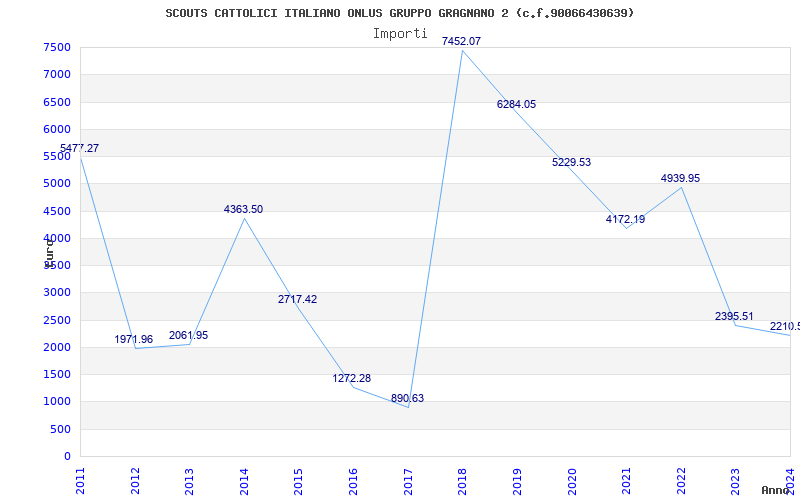Click the 2021 year label

pyautogui.click(x=626, y=481)
